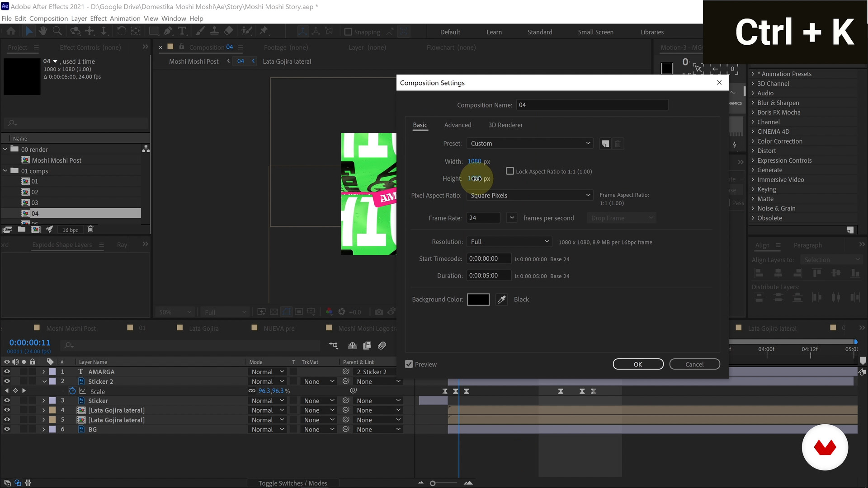Select the Horizontal Type tool
This screenshot has width=868, height=488.
pyautogui.click(x=182, y=31)
